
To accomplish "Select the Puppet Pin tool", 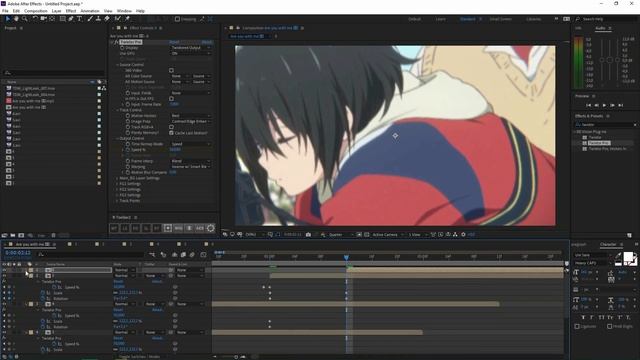I will coord(127,19).
